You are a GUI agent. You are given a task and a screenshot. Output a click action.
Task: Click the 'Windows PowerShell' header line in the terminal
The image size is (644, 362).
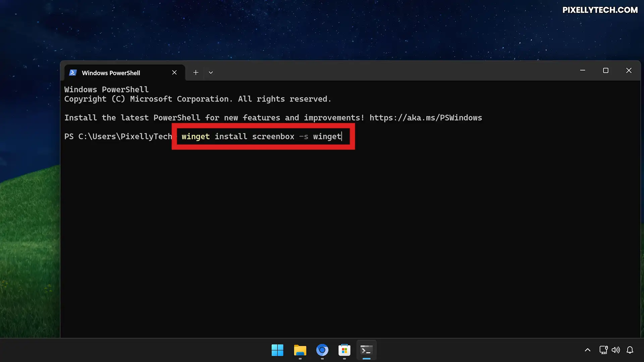(x=106, y=89)
